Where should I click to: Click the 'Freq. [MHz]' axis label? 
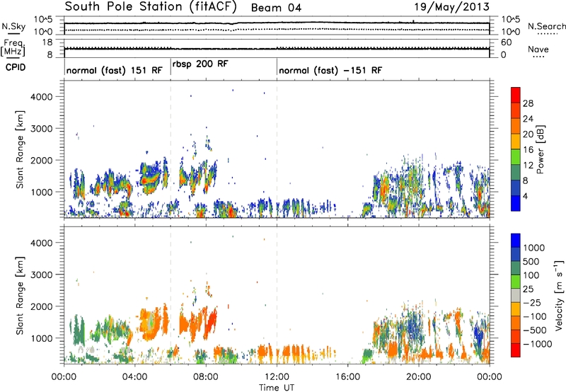(x=13, y=47)
